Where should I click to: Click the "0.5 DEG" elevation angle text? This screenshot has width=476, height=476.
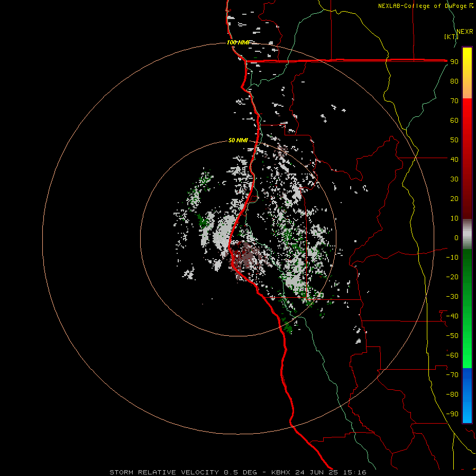[x=240, y=472]
